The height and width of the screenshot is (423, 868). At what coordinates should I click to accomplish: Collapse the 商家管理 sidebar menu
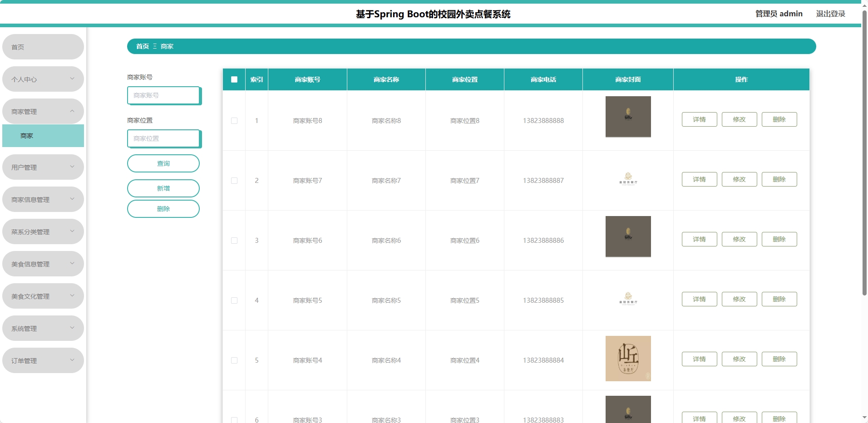pos(43,111)
